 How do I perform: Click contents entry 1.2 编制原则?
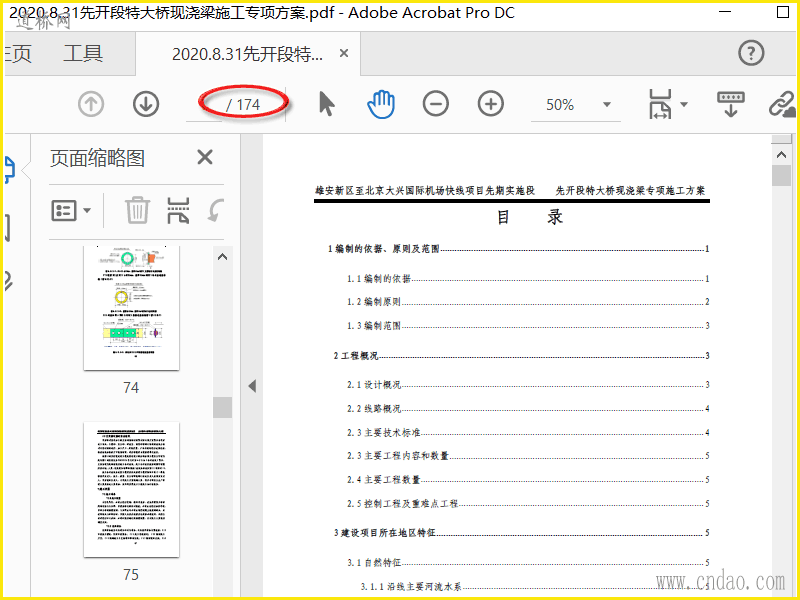point(528,302)
